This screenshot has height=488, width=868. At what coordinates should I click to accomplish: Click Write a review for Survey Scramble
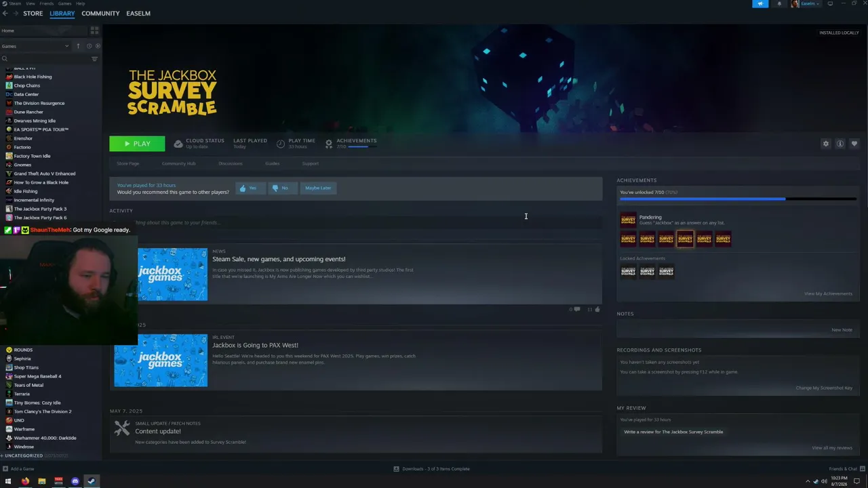[x=673, y=432]
